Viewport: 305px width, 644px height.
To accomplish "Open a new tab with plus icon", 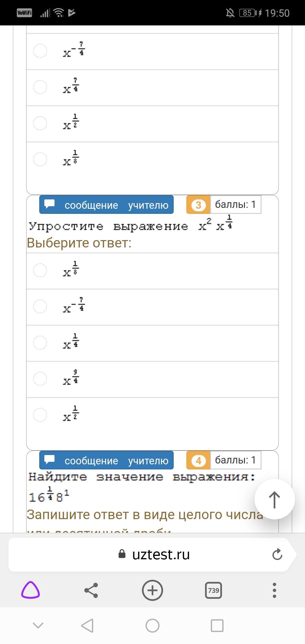I will click(x=152, y=590).
